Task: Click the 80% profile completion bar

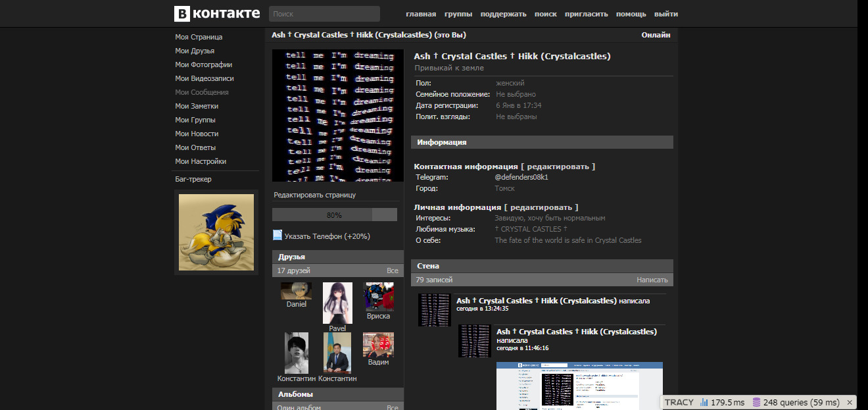Action: click(335, 215)
